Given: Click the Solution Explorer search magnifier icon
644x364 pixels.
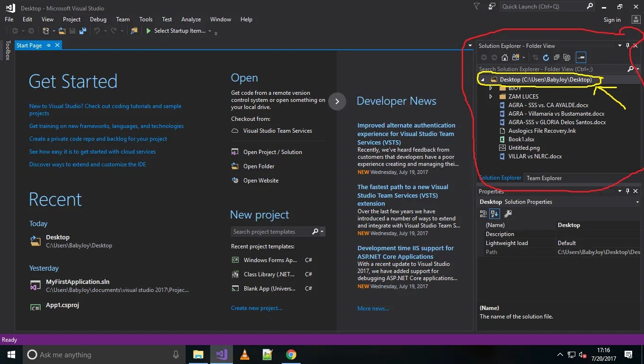Looking at the screenshot, I should tap(630, 69).
